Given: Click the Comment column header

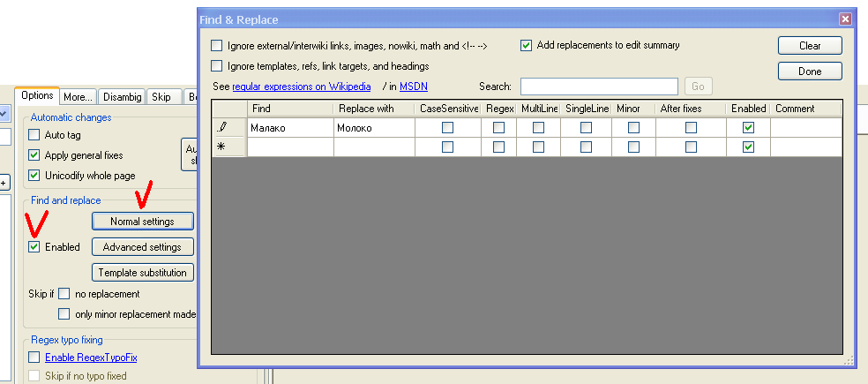Looking at the screenshot, I should tap(806, 109).
